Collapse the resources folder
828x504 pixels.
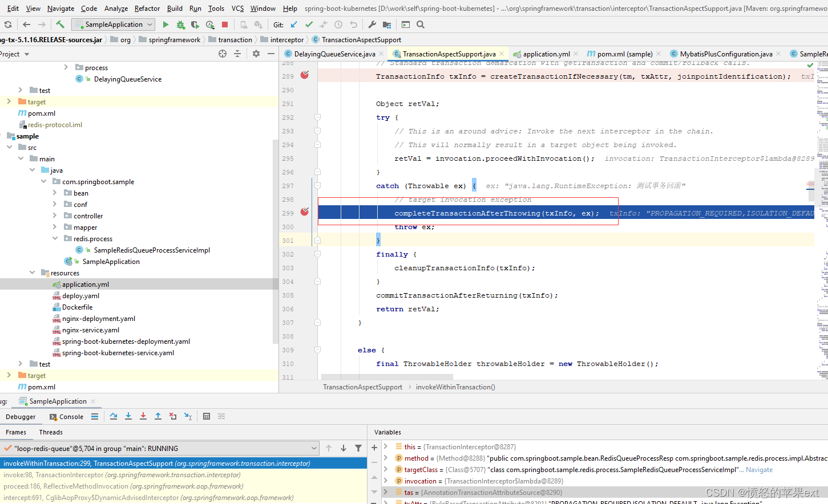coord(33,273)
